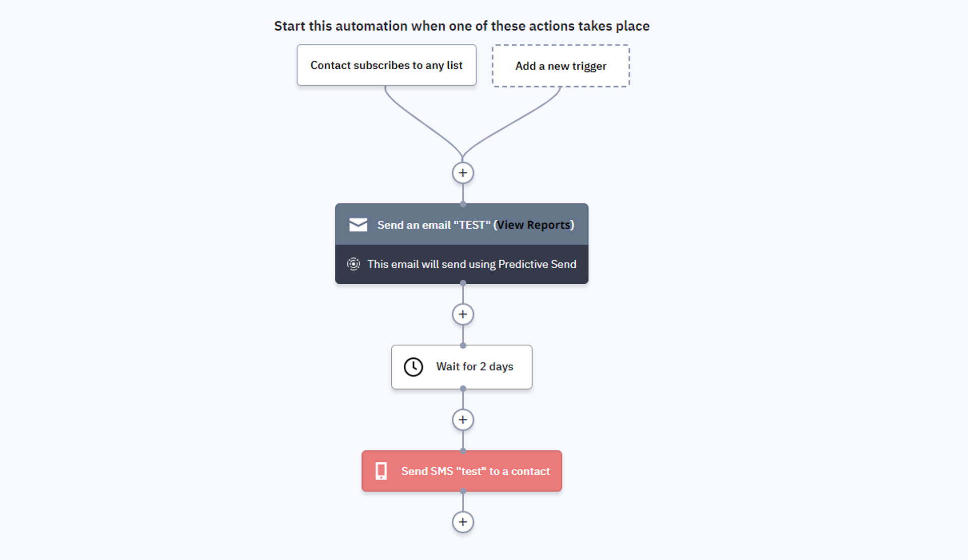Select the Send SMS "test" action label
Screen dimensions: 968x560
point(475,471)
